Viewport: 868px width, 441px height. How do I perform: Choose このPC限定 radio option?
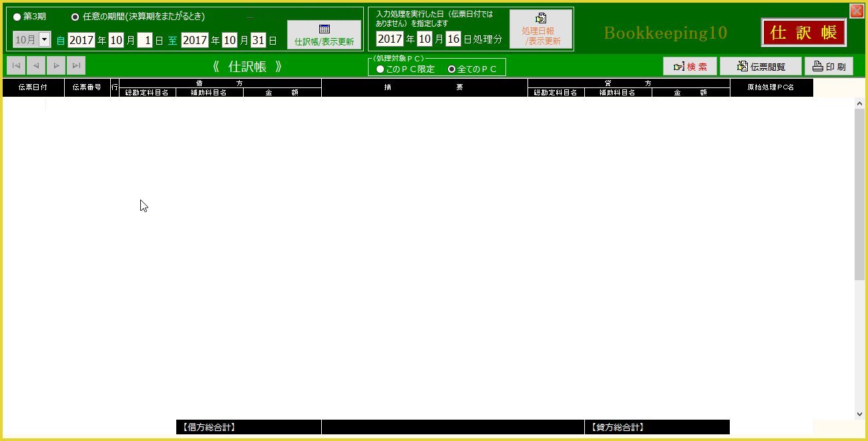point(380,69)
